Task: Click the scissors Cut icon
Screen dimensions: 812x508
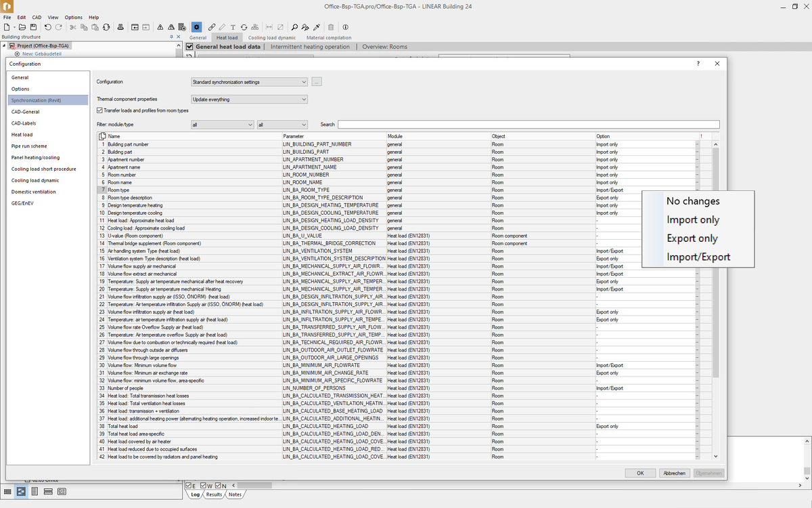Action: tap(73, 27)
